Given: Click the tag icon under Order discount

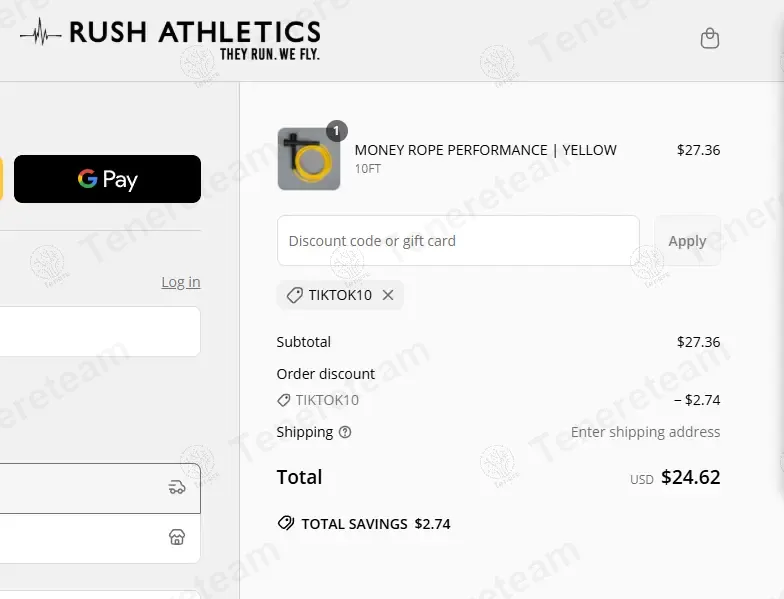Looking at the screenshot, I should coord(284,400).
